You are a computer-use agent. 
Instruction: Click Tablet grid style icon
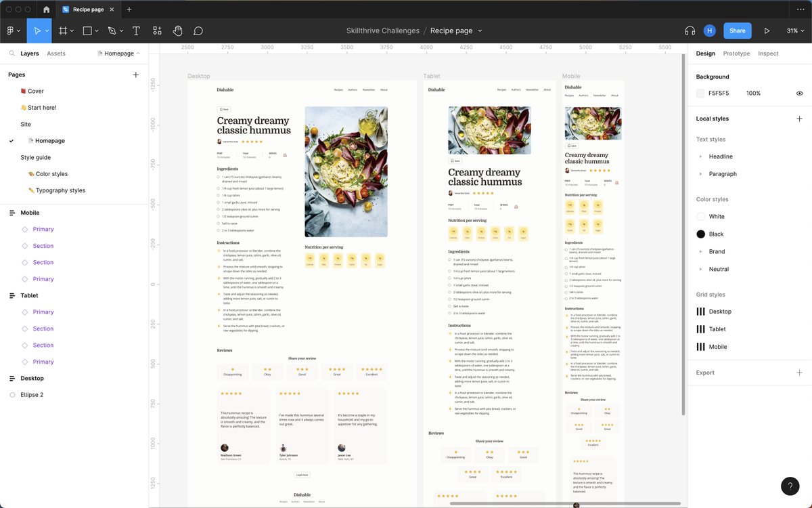pos(700,329)
